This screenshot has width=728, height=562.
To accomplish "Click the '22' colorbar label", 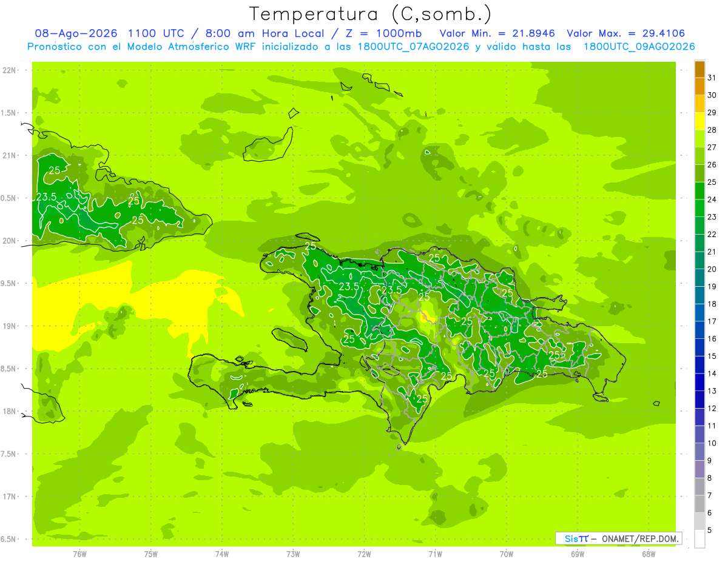I will pos(712,234).
